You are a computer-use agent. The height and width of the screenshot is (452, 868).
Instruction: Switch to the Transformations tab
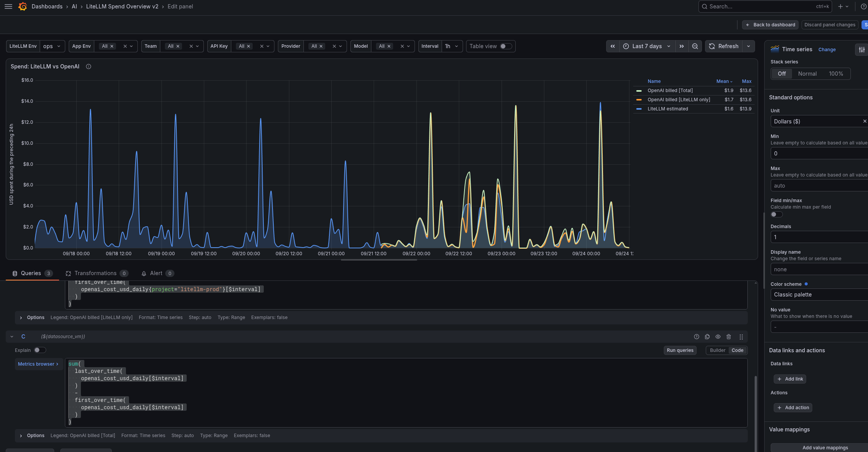(x=97, y=273)
